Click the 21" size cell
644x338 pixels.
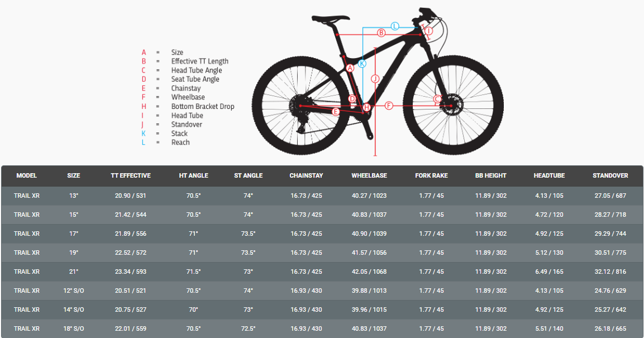[x=74, y=272]
